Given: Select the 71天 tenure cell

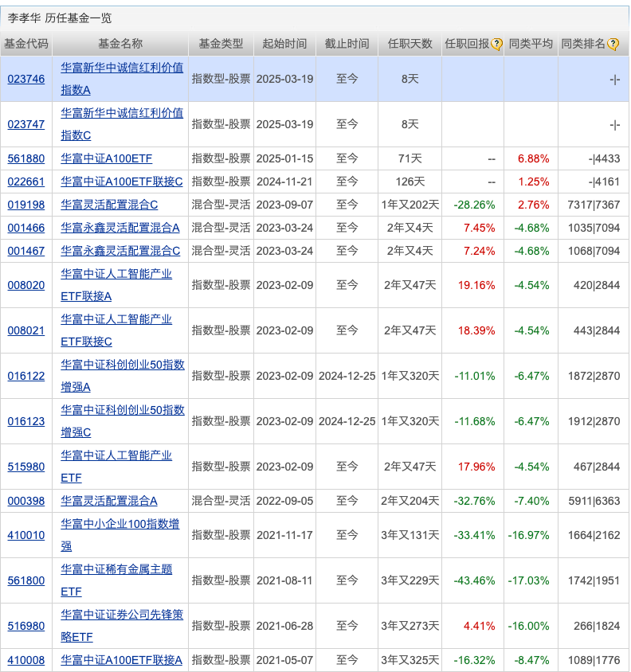Looking at the screenshot, I should coord(410,158).
